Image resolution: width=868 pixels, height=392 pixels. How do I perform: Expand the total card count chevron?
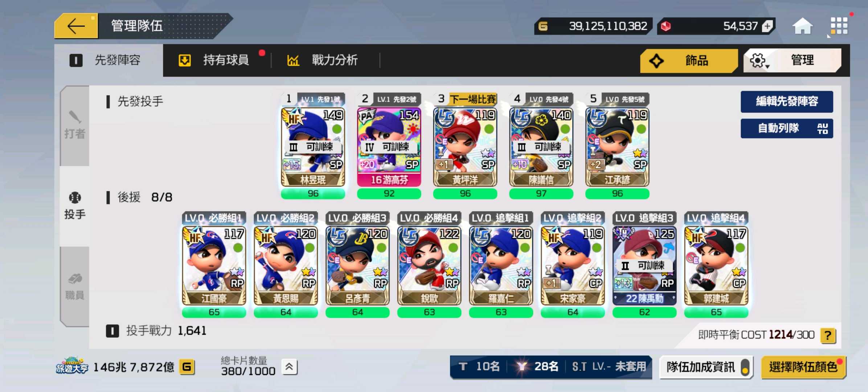tap(289, 367)
